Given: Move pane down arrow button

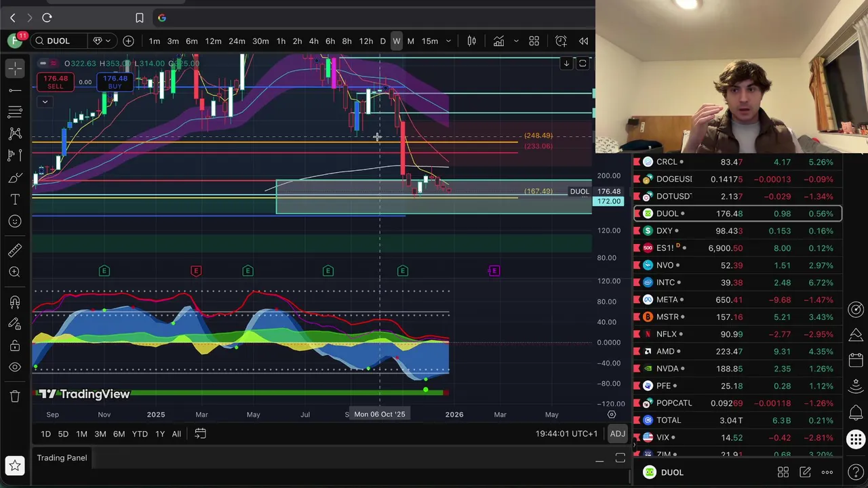Looking at the screenshot, I should coord(566,64).
